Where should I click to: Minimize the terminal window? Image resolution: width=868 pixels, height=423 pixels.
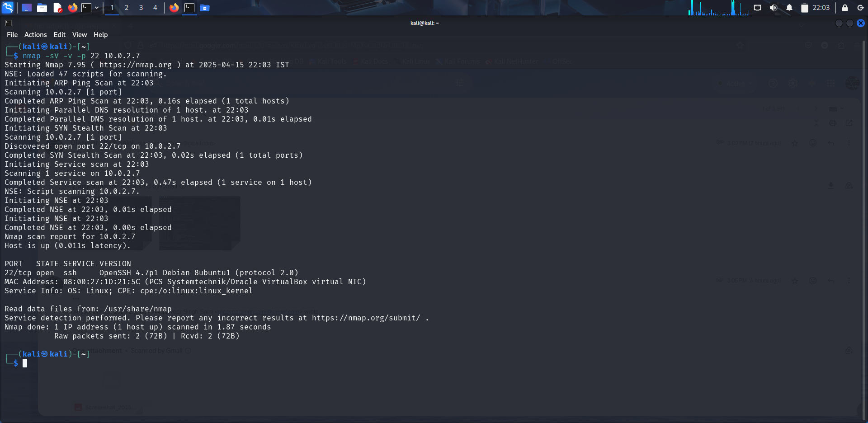click(839, 23)
